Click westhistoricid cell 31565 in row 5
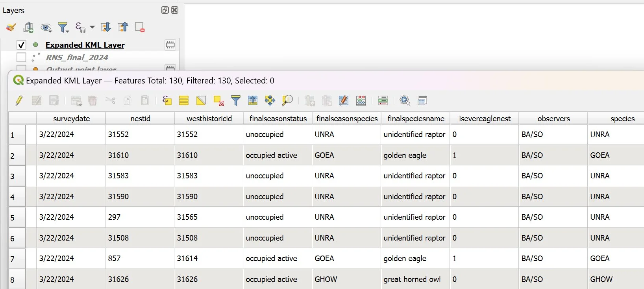The image size is (644, 289). (x=209, y=217)
